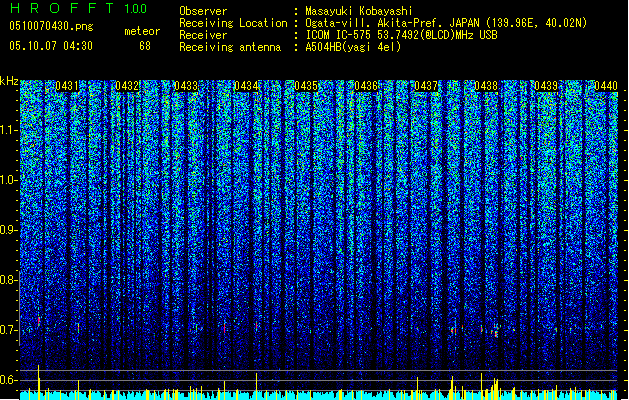Click the 0.7 kHz axis tick label
This screenshot has height=400, width=629.
[x=8, y=330]
